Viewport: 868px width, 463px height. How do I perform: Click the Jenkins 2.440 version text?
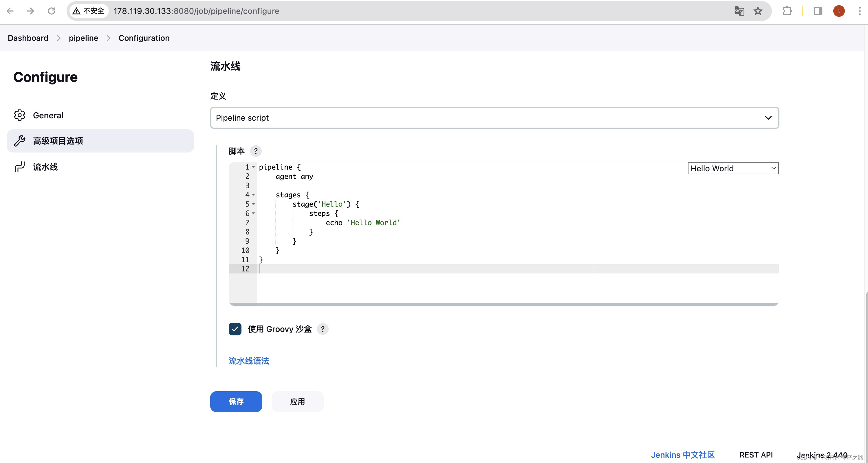coord(822,455)
